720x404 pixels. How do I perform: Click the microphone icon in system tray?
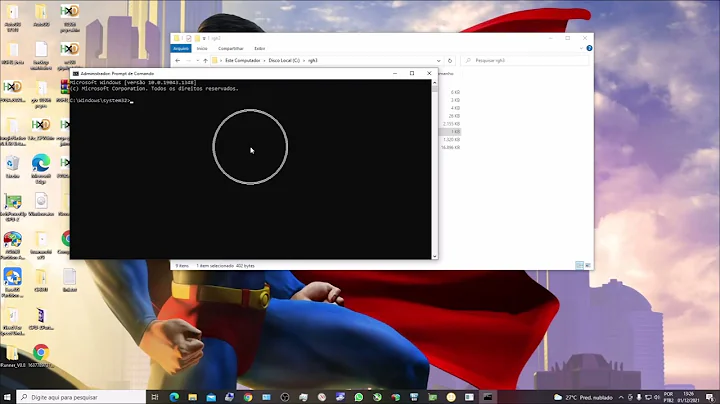(x=639, y=397)
